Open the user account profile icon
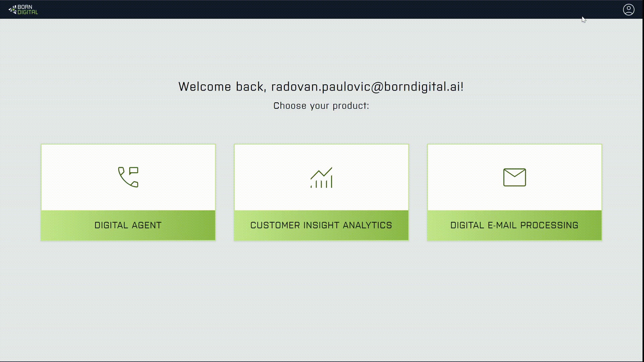 point(629,10)
